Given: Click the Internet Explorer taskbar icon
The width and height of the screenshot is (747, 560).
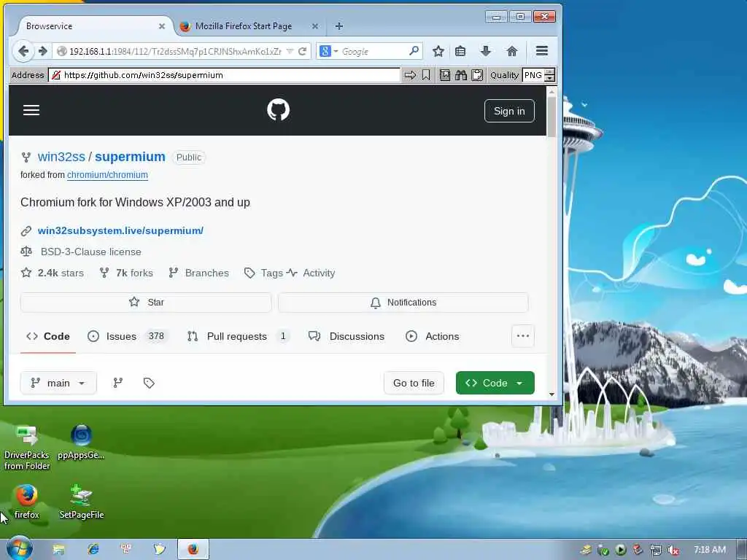Looking at the screenshot, I should pyautogui.click(x=93, y=549).
